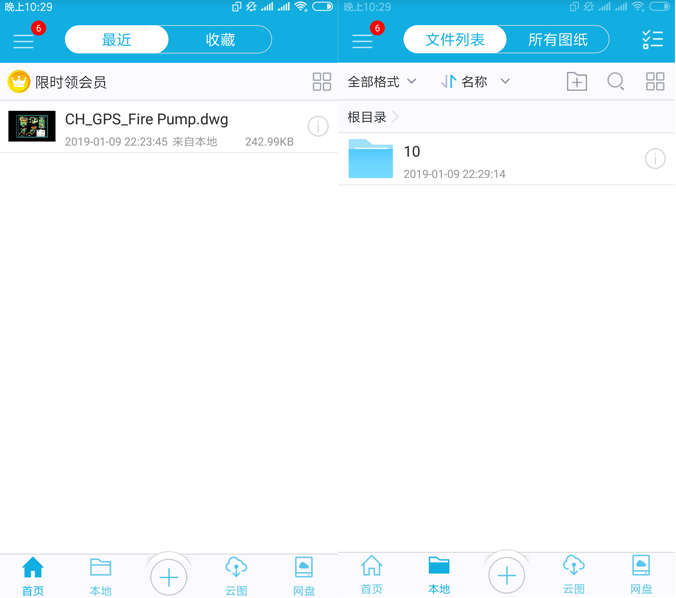The height and width of the screenshot is (598, 676).
Task: Show info for CH_GPS_Fire Pump.dwg
Action: [318, 126]
